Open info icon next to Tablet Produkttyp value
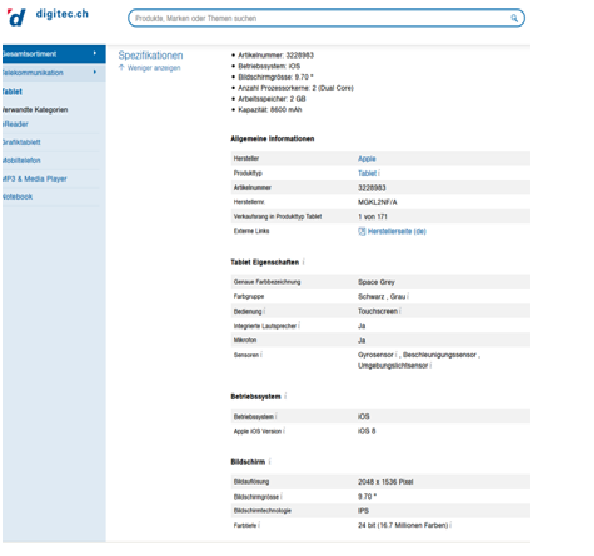The image size is (594, 556). click(x=379, y=173)
